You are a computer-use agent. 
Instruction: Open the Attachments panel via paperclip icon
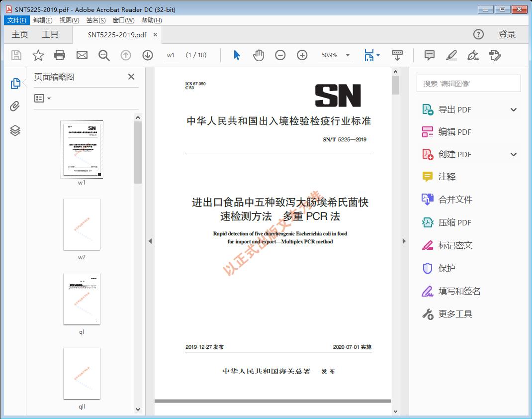point(15,106)
